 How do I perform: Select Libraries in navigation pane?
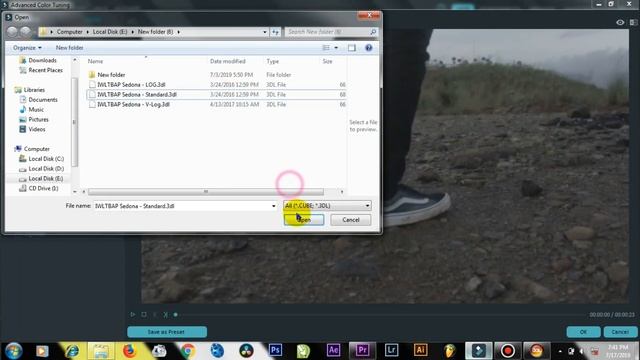[x=34, y=90]
